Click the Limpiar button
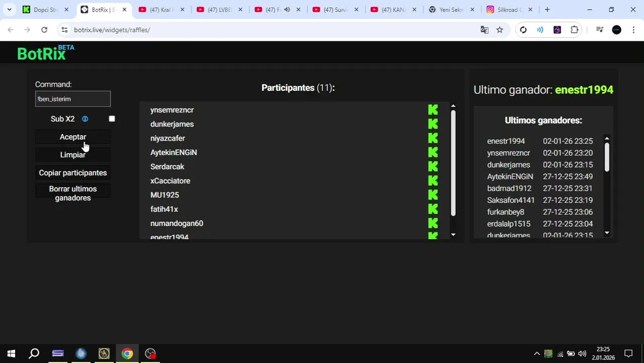This screenshot has width=644, height=363. point(73,155)
